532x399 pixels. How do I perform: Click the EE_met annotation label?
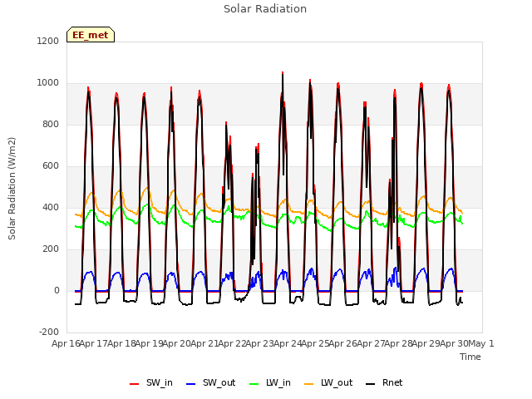click(91, 35)
